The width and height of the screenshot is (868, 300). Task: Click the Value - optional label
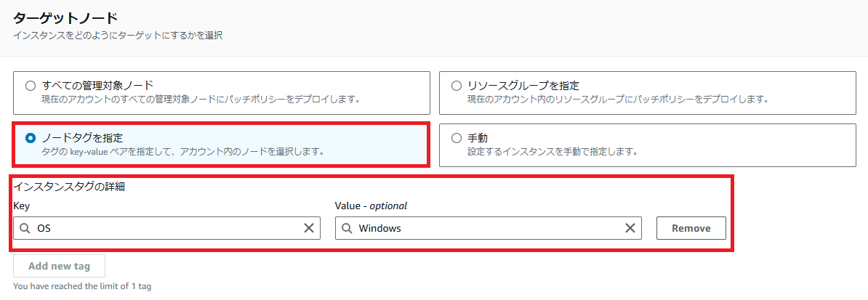[371, 206]
